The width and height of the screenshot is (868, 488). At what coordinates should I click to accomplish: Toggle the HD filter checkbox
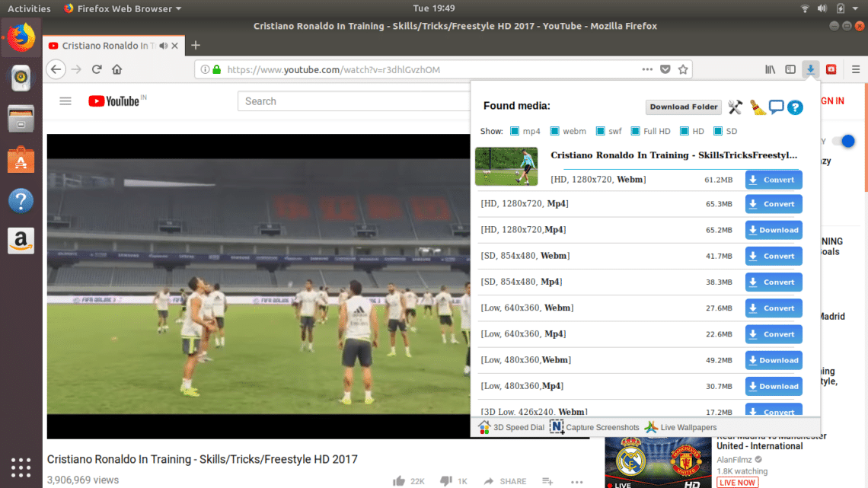click(x=685, y=131)
